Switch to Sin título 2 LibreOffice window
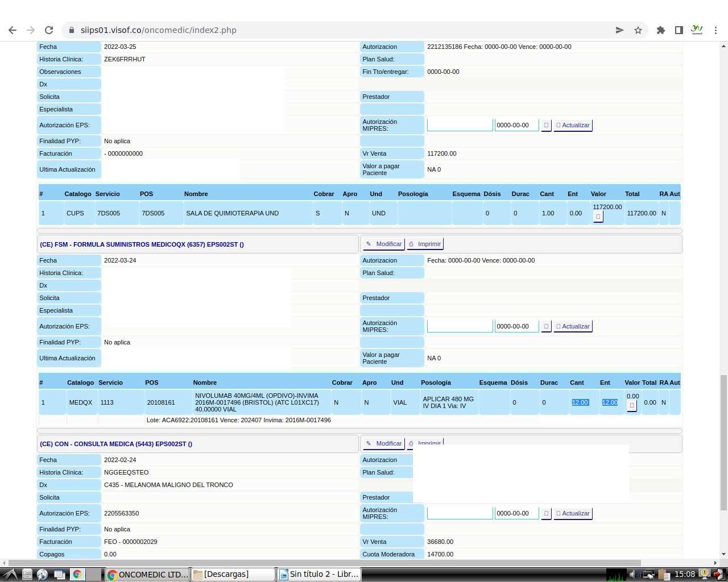 coord(319,574)
